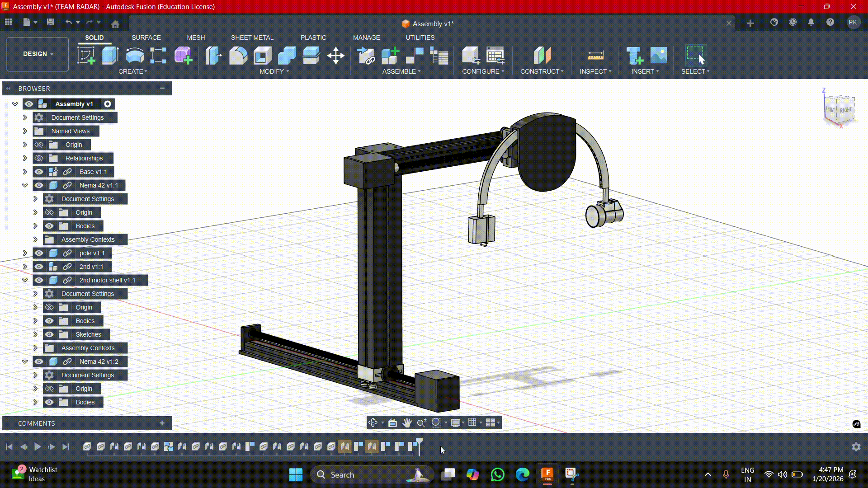Viewport: 868px width, 488px height.
Task: Switch to the UTILITIES tab
Action: pos(420,38)
